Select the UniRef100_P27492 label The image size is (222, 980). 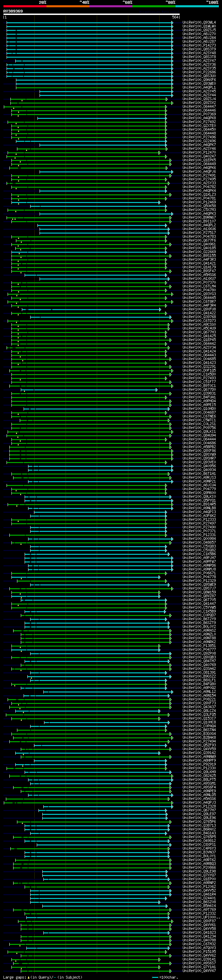click(x=199, y=122)
